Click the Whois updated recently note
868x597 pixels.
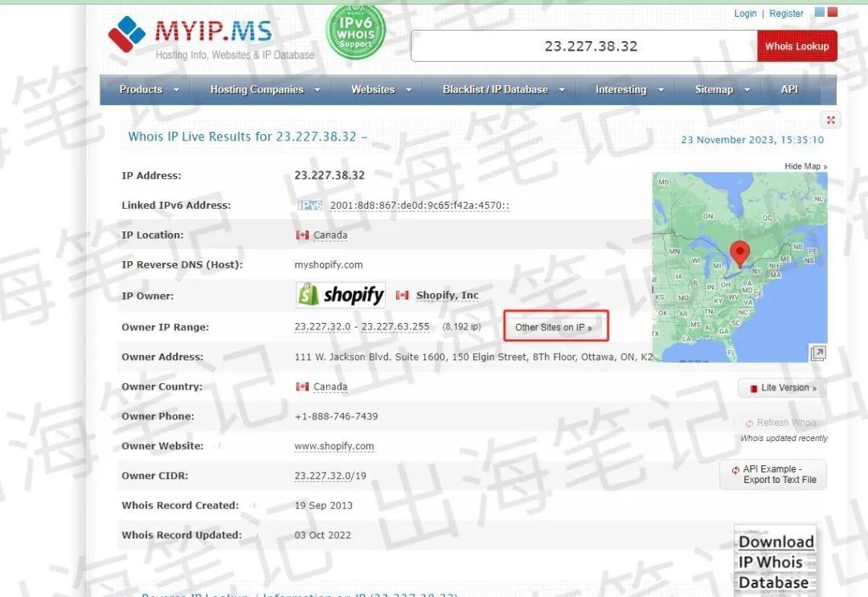click(784, 438)
